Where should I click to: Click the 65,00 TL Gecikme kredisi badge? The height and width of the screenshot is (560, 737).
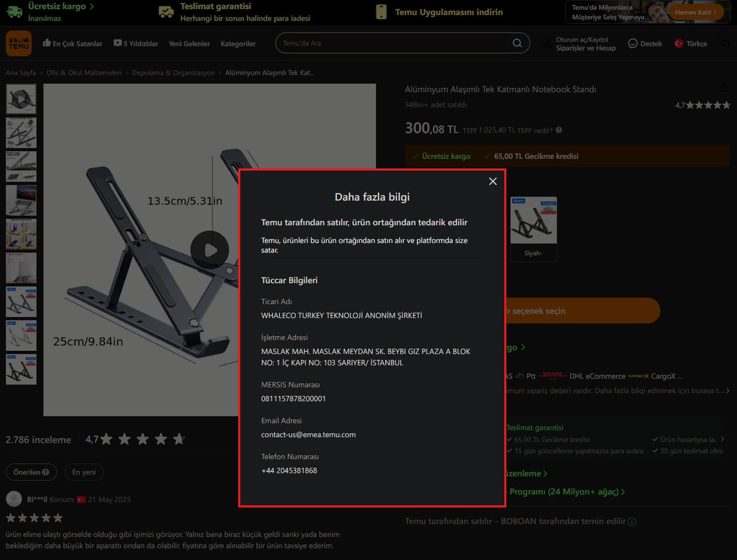[x=531, y=156]
